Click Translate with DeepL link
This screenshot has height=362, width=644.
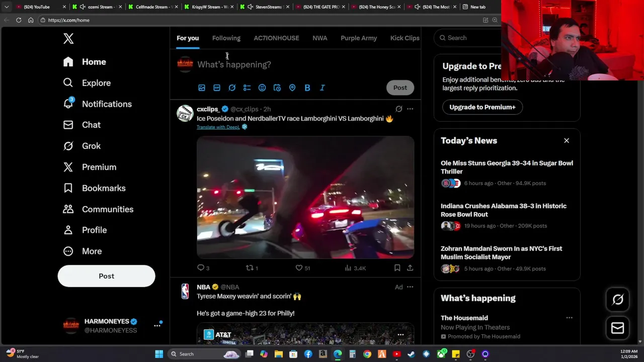218,127
